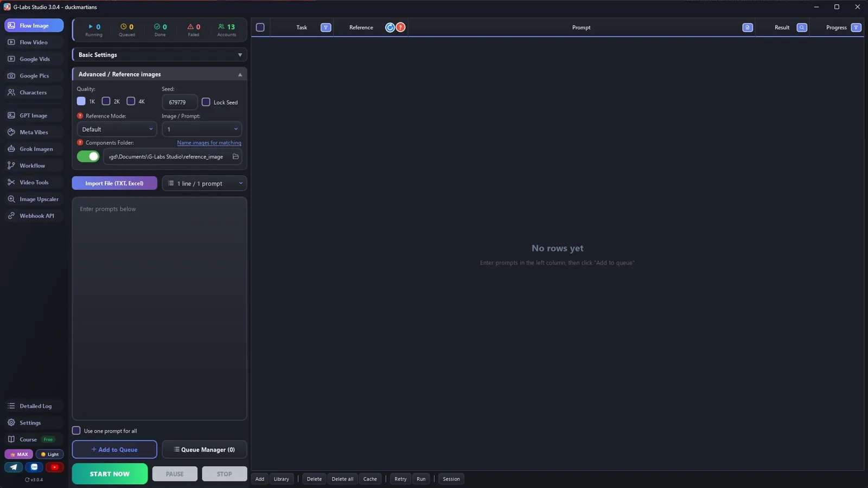868x488 pixels.
Task: Switch to Light theme
Action: 50,454
